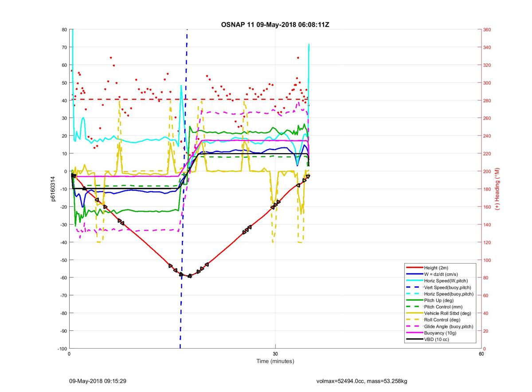Select the "Roll Control (deg)" legend entry
The height and width of the screenshot is (392, 532).
pos(442,320)
